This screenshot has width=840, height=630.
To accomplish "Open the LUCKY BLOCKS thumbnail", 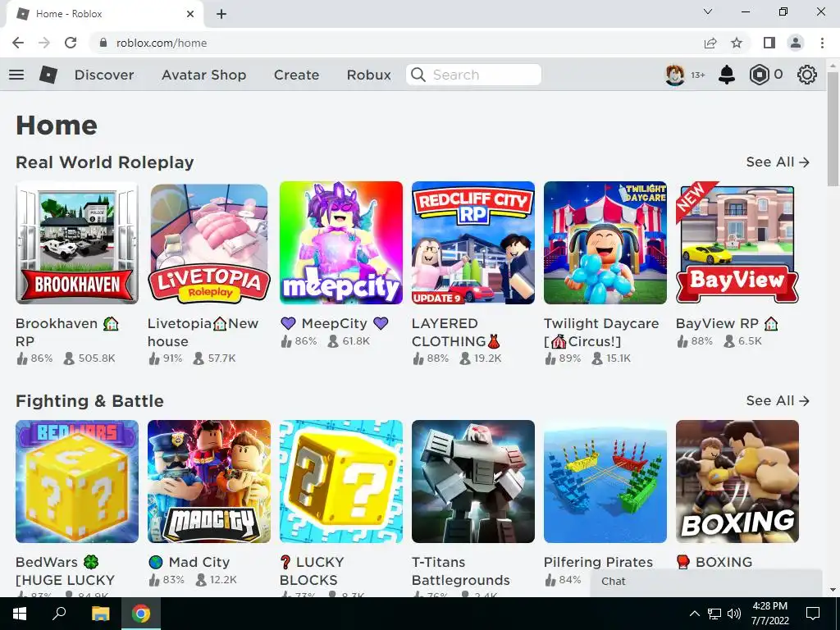I will [341, 482].
